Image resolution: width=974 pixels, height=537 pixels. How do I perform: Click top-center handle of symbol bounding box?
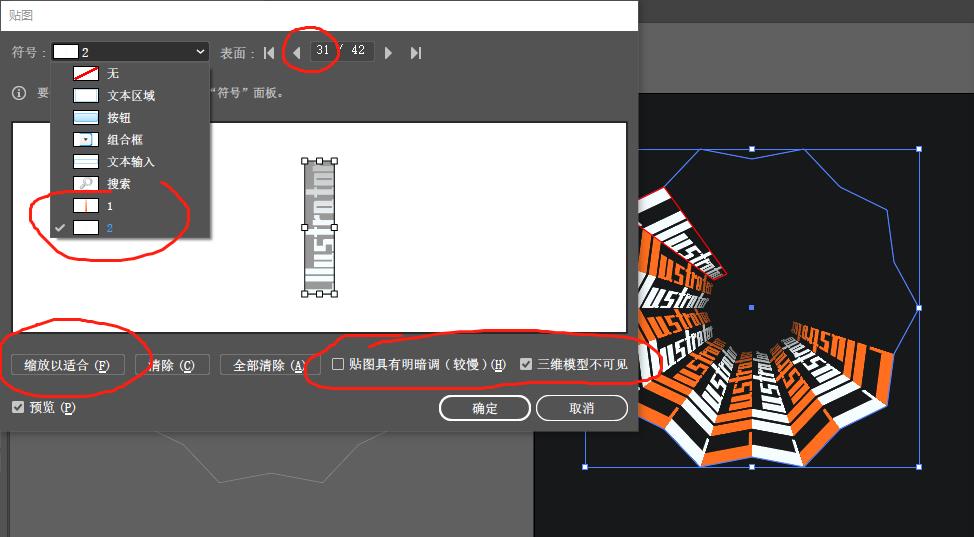(319, 161)
